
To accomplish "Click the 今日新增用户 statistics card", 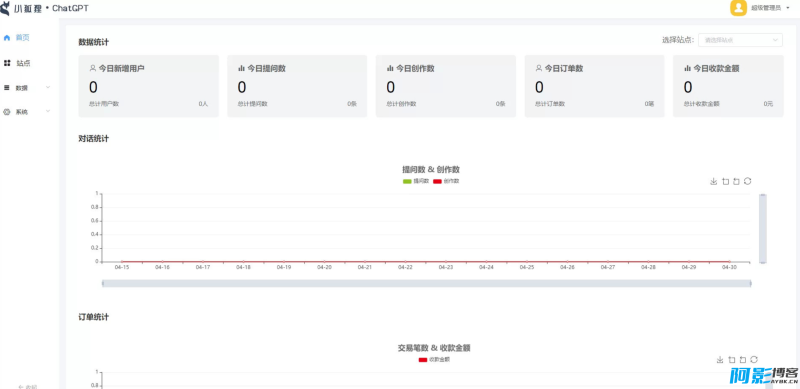I will tap(148, 86).
